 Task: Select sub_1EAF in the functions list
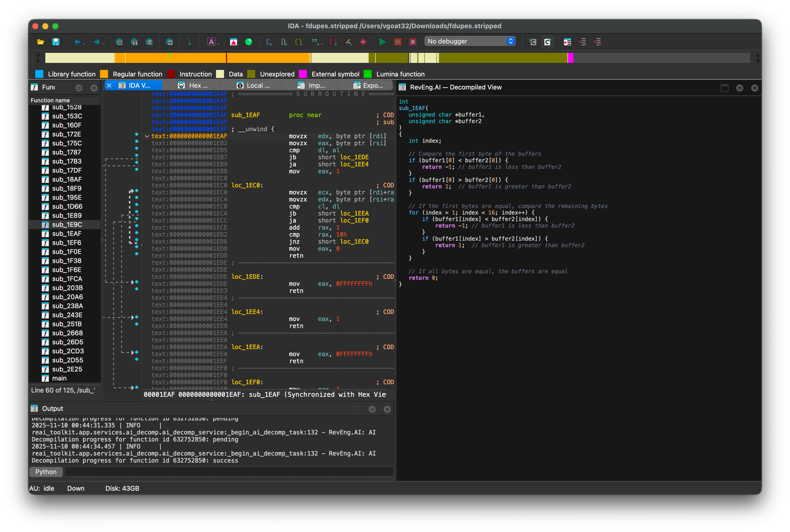click(67, 234)
